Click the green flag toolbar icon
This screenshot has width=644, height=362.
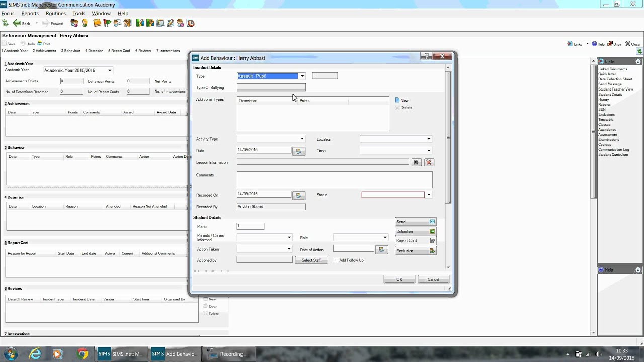(107, 23)
